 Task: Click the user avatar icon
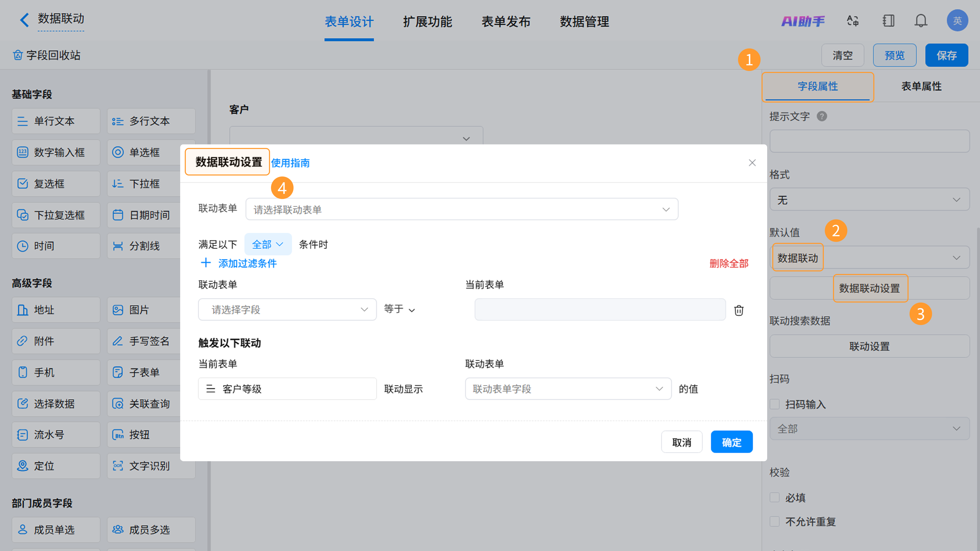[957, 20]
